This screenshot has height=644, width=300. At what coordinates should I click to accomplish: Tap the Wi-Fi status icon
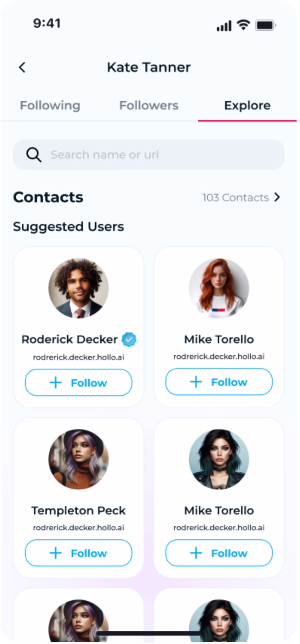pos(243,25)
